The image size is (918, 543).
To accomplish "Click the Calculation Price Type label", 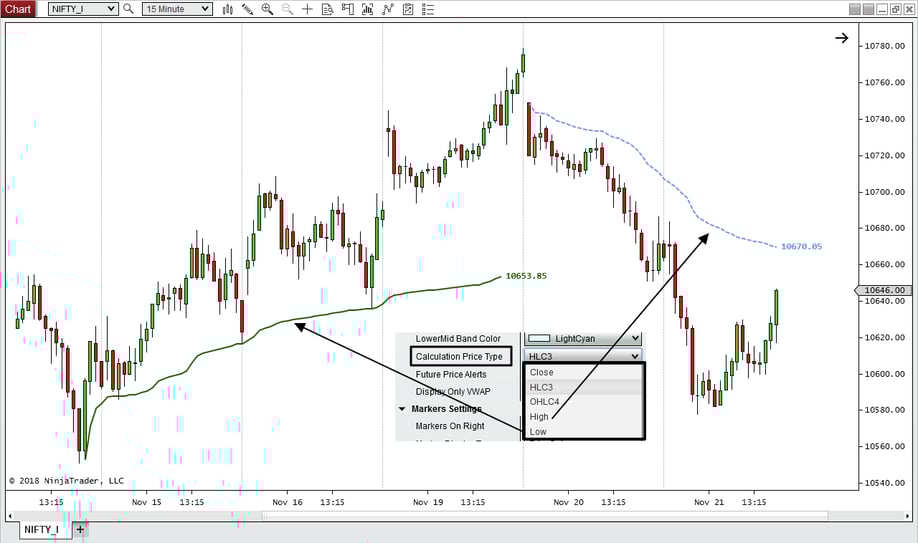I will (x=459, y=356).
